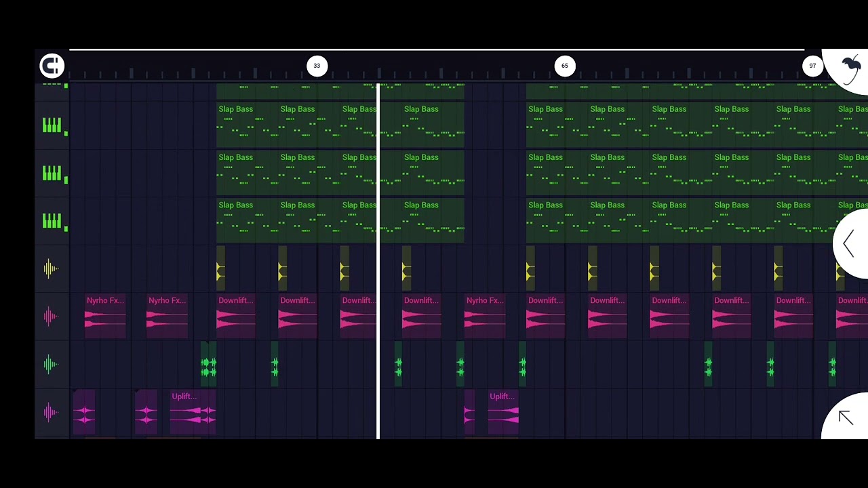Select the pink waveform icon of Uplift track
Screen dimensions: 868x488
(52, 412)
